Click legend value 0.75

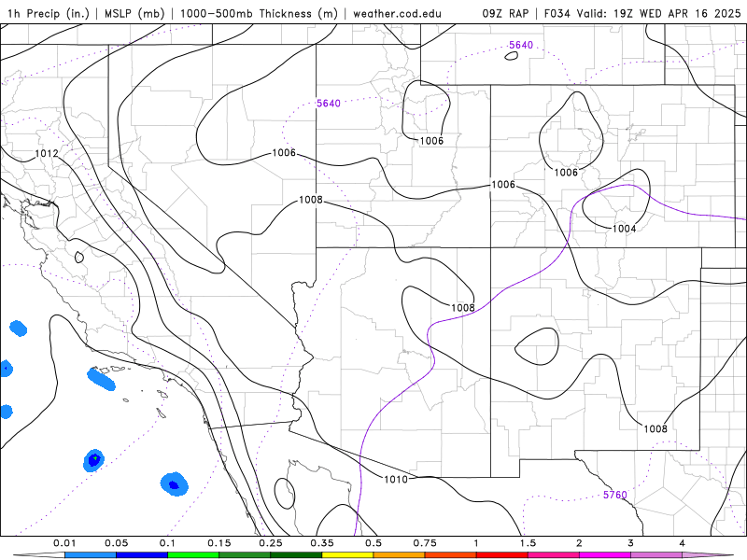click(425, 543)
